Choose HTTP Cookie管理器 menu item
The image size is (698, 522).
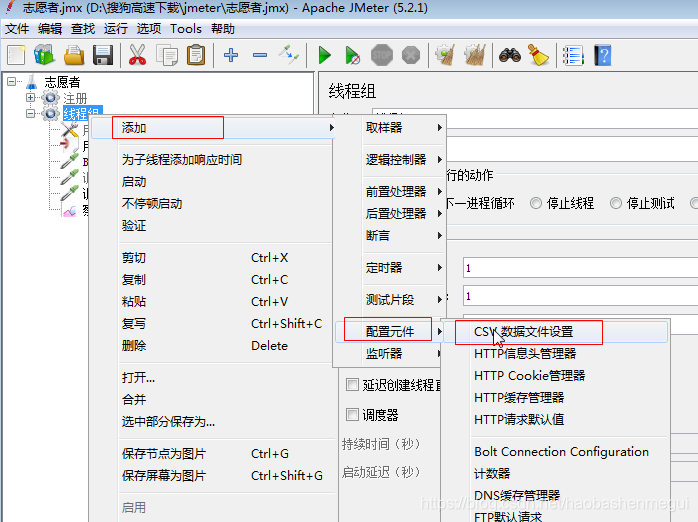(529, 375)
